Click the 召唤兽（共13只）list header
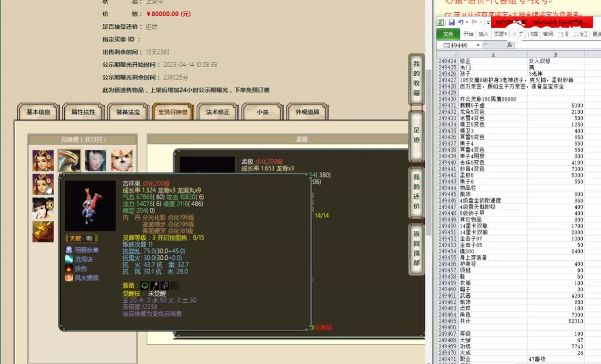This screenshot has width=601, height=364. [x=83, y=140]
